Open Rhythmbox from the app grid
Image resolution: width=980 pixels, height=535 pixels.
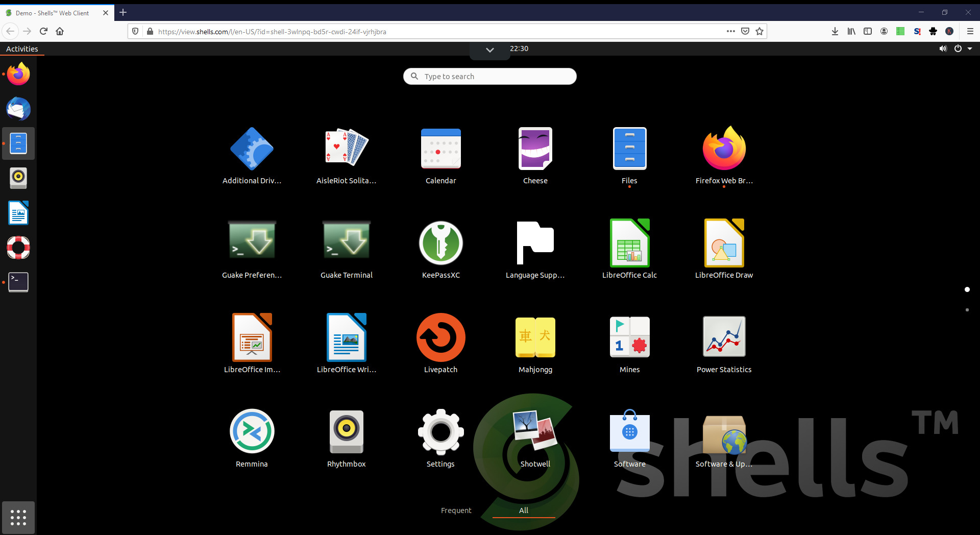(x=347, y=439)
